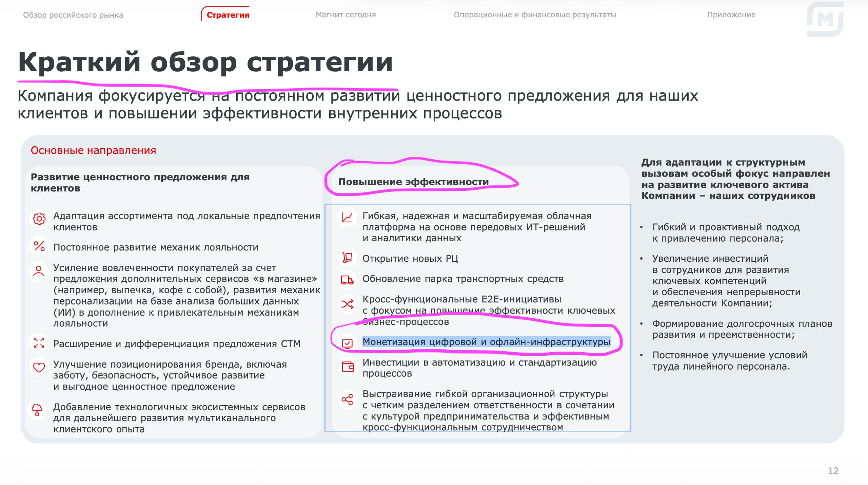Click the percent icon for loyalty mechanics
The width and height of the screenshot is (868, 485).
pyautogui.click(x=39, y=246)
